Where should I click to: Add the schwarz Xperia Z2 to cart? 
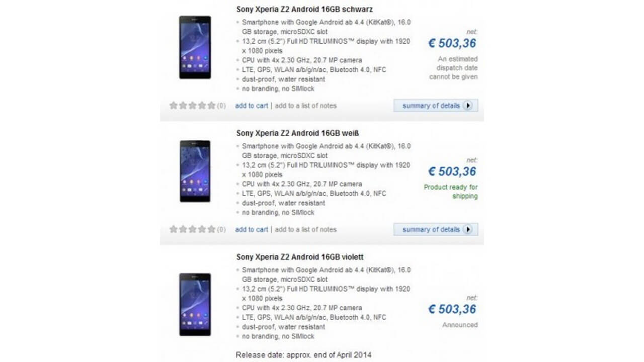[251, 106]
